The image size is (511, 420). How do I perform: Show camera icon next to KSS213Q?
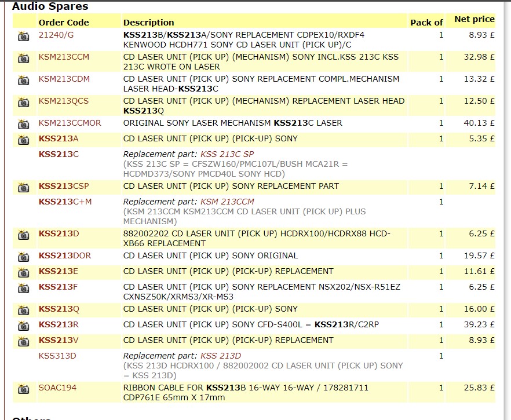pos(23,310)
